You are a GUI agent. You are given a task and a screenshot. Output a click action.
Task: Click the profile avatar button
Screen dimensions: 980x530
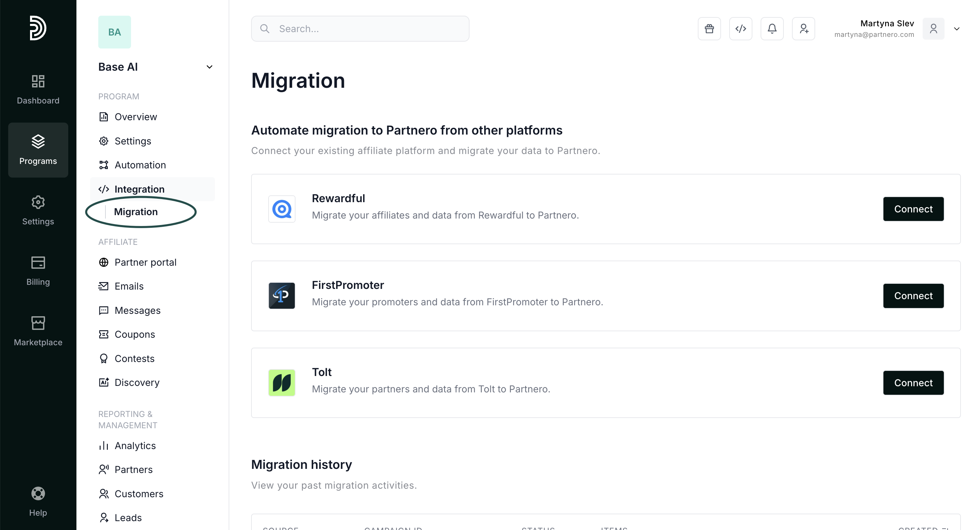[x=933, y=29]
